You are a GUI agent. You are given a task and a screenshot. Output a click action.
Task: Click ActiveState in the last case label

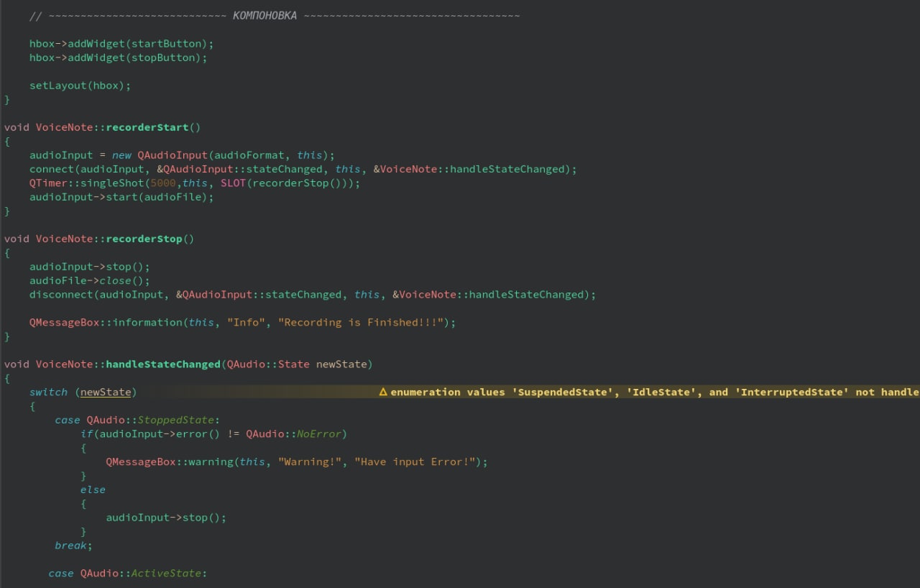(166, 574)
